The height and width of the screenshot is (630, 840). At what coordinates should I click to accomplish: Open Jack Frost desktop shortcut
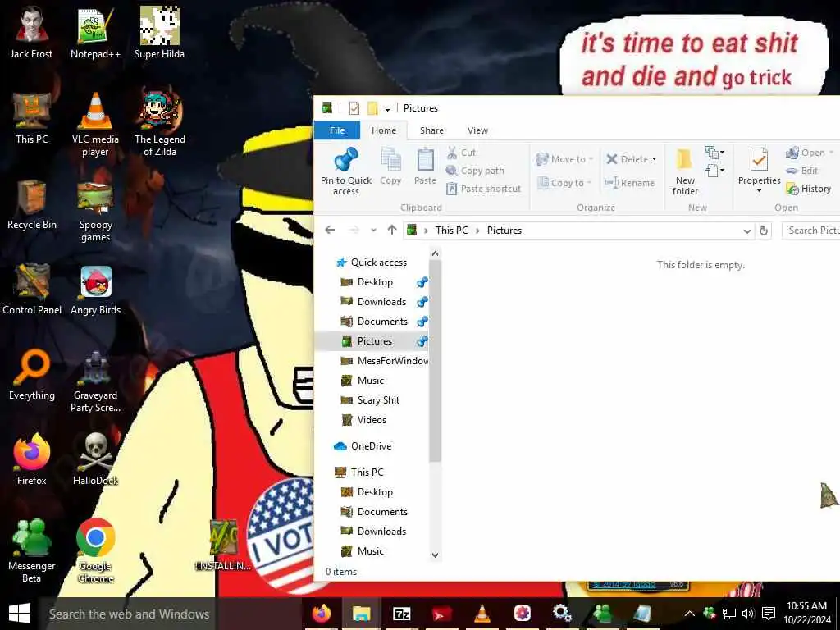32,32
